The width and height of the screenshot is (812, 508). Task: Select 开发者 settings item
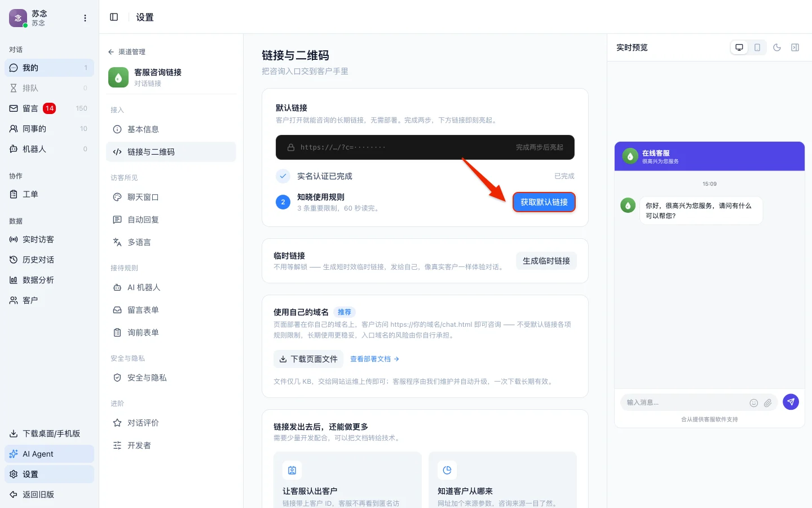[171, 445]
